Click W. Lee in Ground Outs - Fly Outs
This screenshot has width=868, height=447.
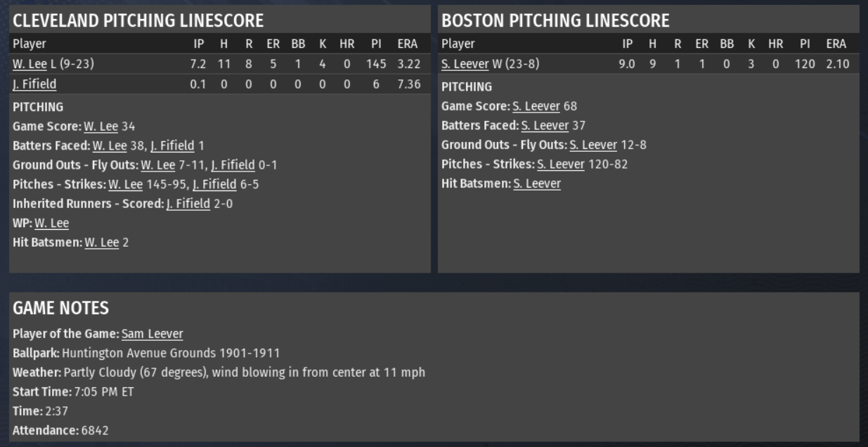(x=157, y=165)
